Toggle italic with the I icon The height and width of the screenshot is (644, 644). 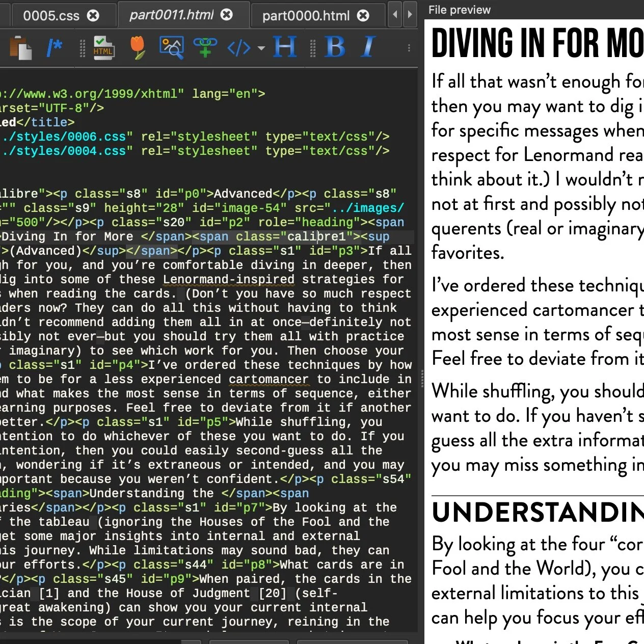pos(368,47)
